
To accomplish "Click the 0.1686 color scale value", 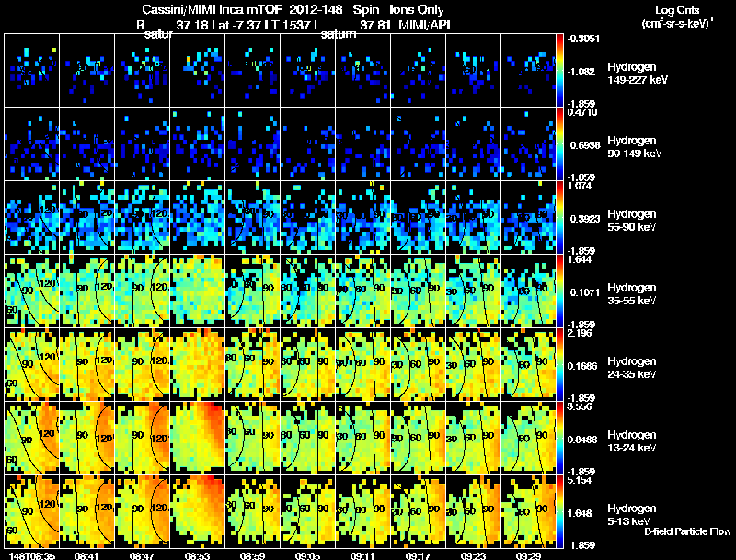I will [582, 366].
